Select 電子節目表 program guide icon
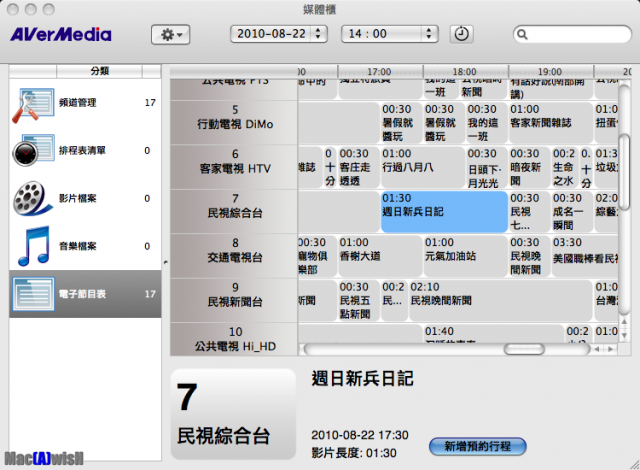 (x=33, y=294)
